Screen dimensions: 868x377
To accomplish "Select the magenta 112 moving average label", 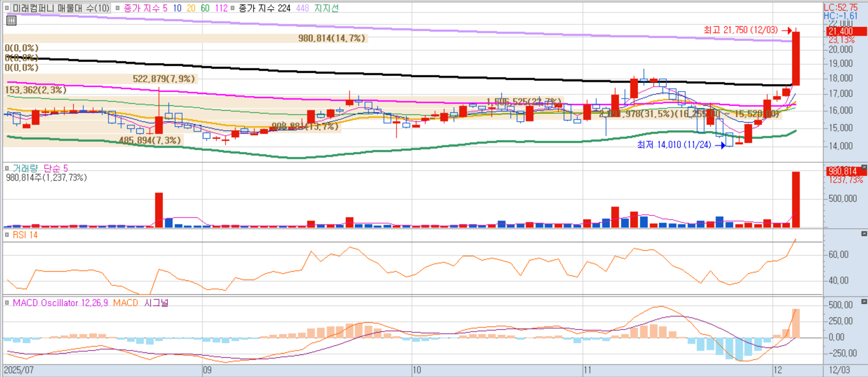I will tap(221, 8).
